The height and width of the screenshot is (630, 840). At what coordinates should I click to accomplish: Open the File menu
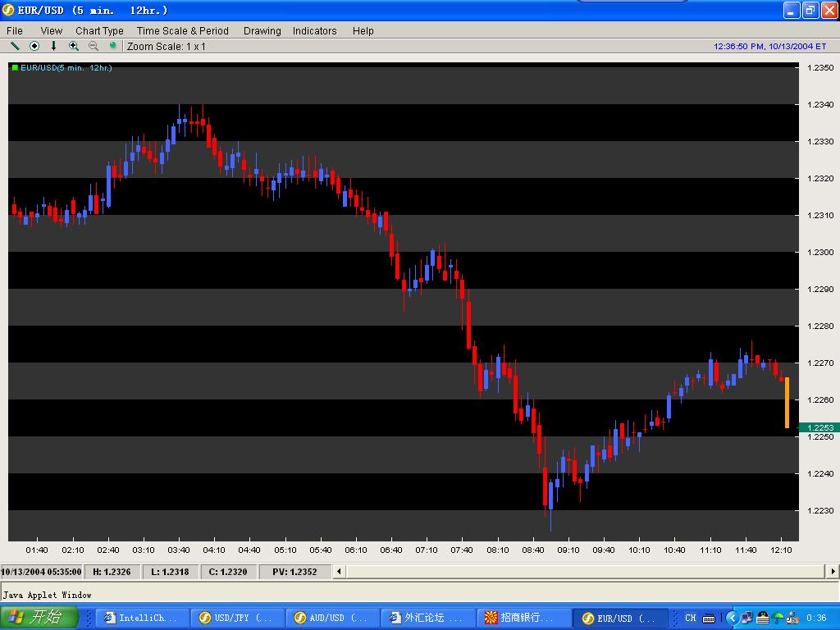tap(15, 30)
